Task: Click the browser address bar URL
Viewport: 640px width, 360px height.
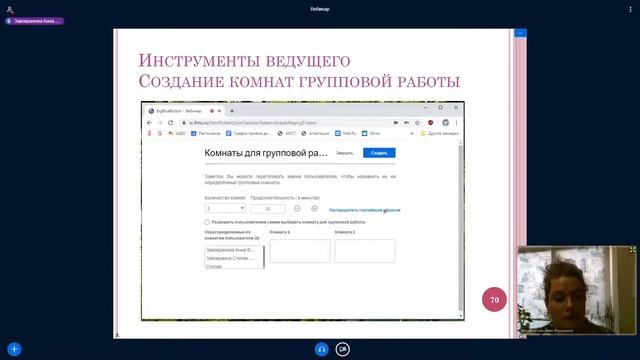Action: tap(253, 122)
